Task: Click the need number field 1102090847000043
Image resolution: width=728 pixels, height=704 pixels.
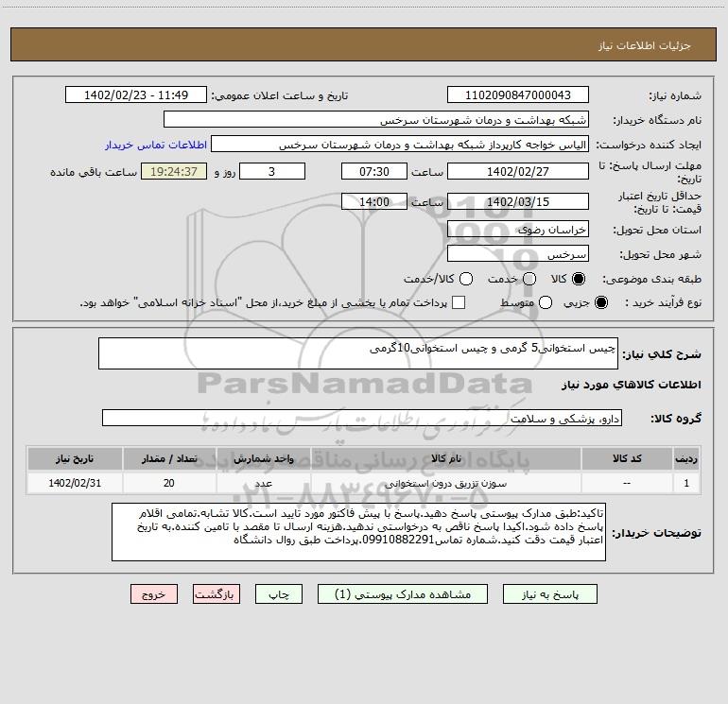Action: [518, 94]
